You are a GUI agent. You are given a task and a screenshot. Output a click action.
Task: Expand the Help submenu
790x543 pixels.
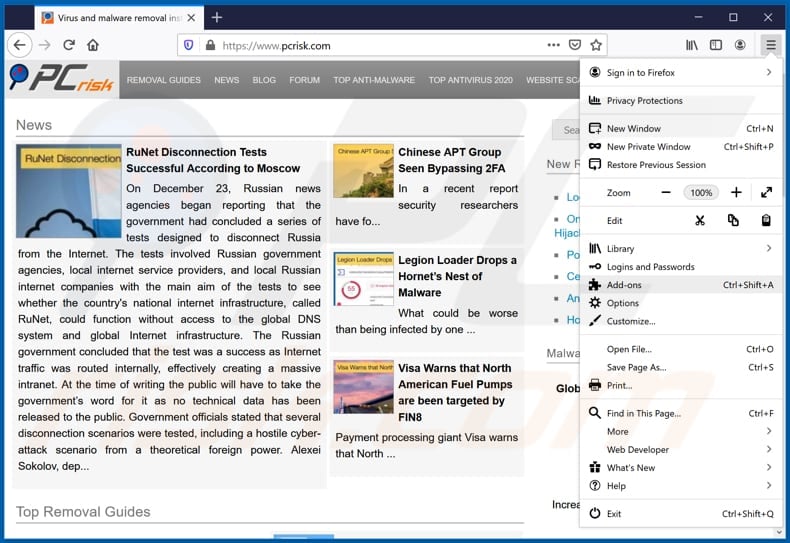coord(681,486)
